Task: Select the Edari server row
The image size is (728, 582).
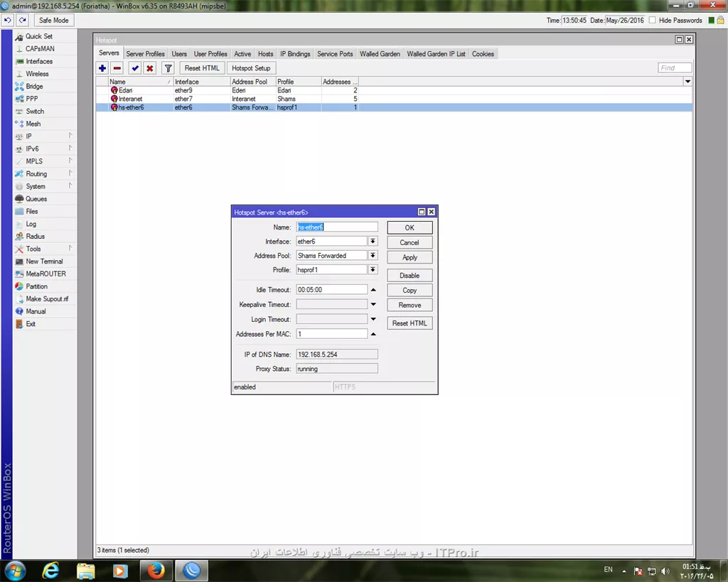Action: point(394,90)
